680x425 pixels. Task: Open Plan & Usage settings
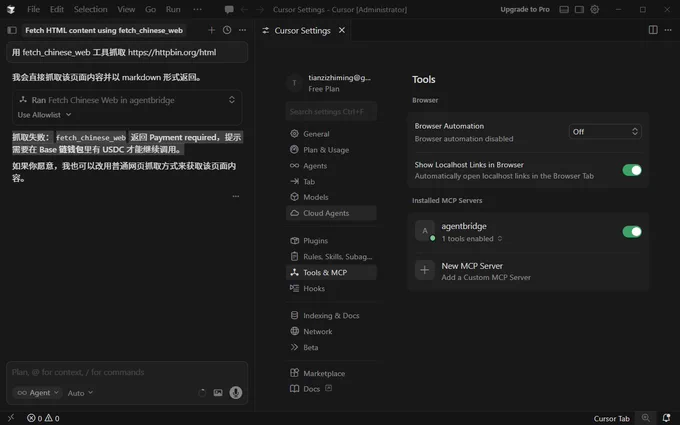tap(331, 150)
